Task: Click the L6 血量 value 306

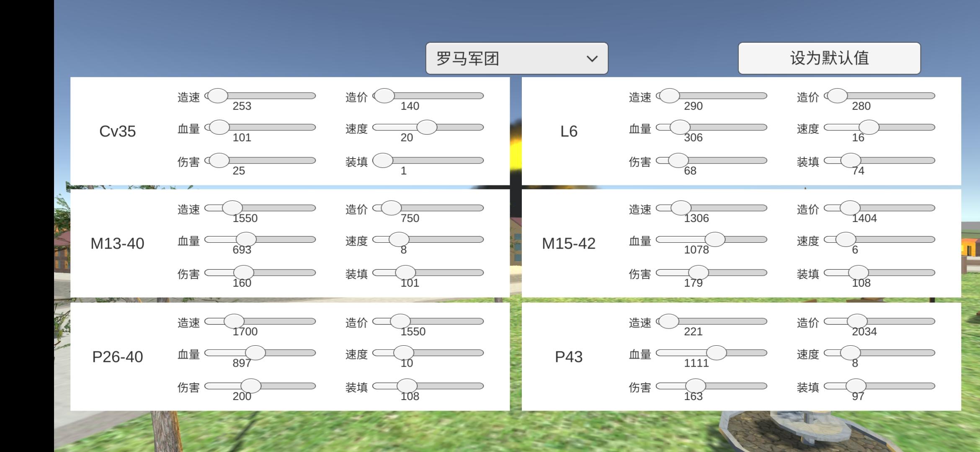Action: click(693, 138)
